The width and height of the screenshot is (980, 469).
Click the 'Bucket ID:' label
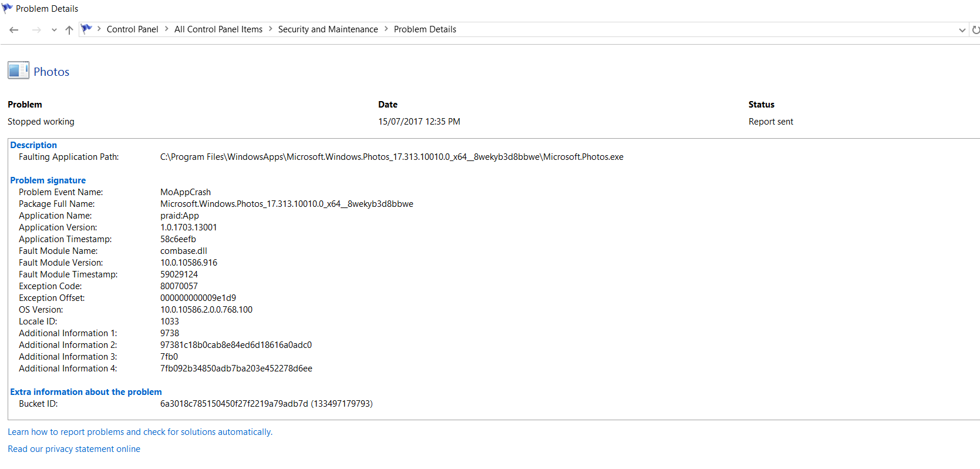38,404
